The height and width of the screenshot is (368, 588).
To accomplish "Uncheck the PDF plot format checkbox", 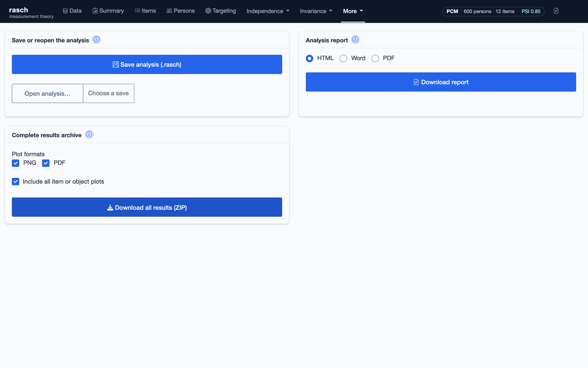I will 46,163.
